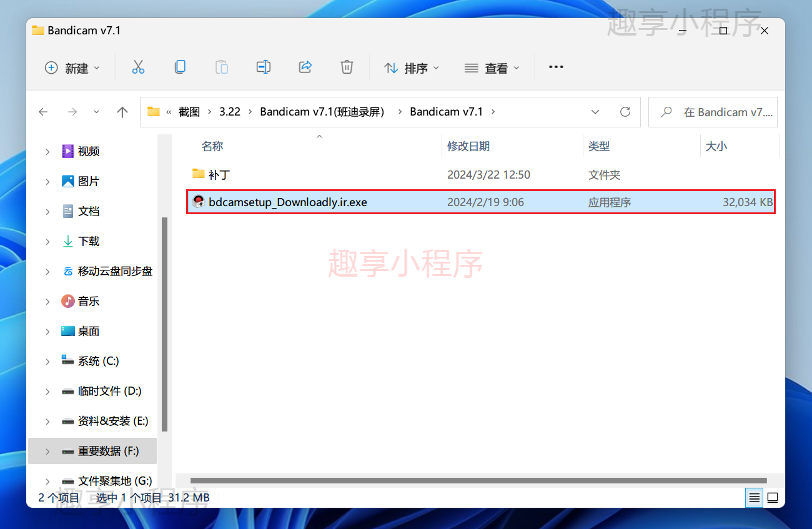This screenshot has height=529, width=812.
Task: Open 音乐 in the navigation pane
Action: click(x=89, y=301)
